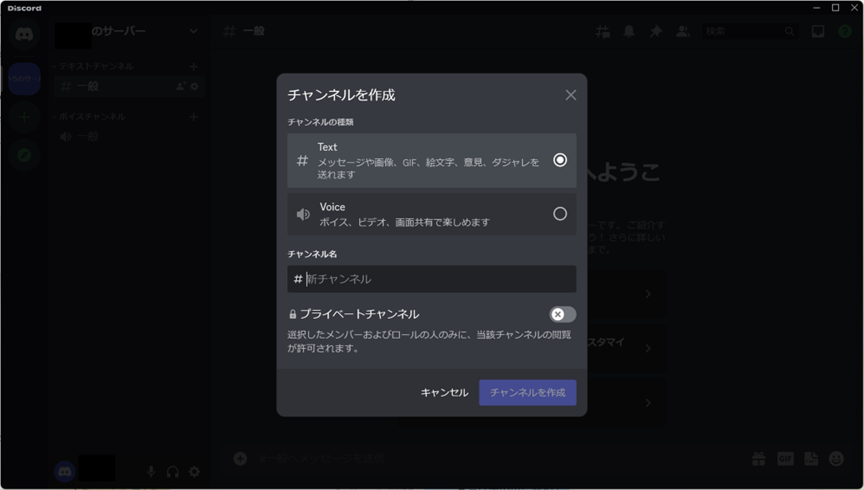Expand the server name dropdown chevron
Viewport: 864px width, 490px height.
pos(193,31)
